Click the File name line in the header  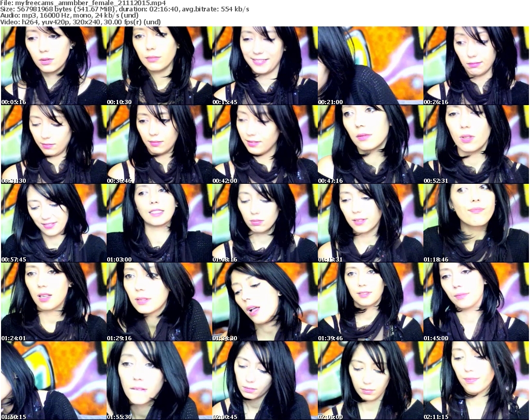[83, 3]
